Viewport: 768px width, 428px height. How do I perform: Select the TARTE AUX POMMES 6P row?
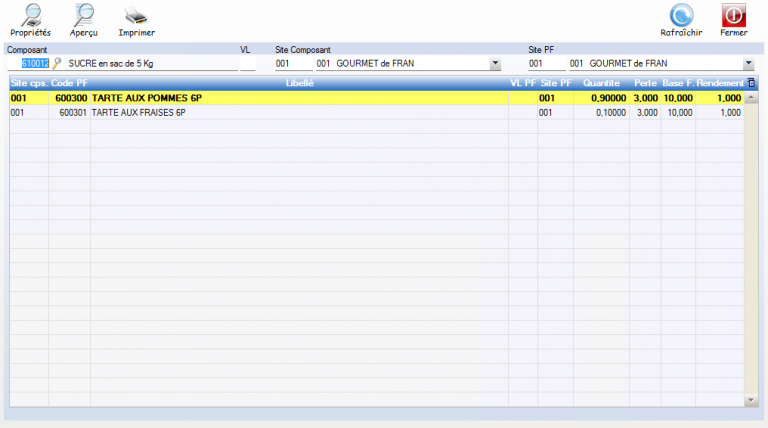(300, 99)
